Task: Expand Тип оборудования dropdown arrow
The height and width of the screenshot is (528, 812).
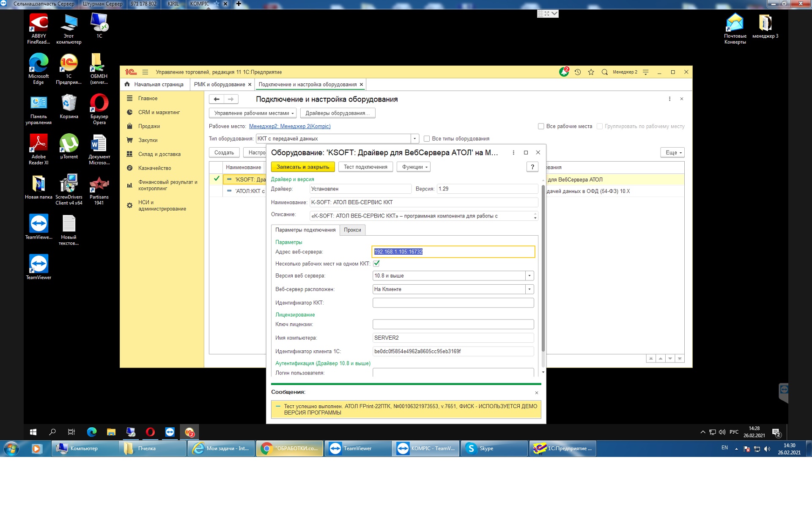Action: pos(415,138)
